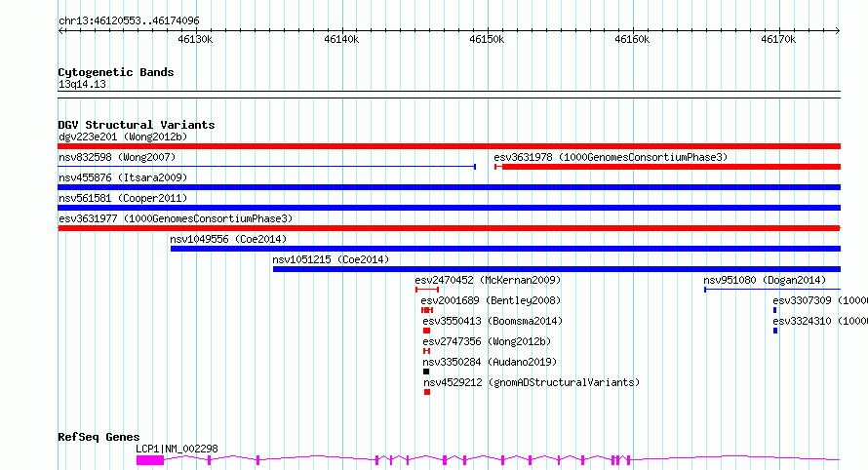Open the esv3307309 variant label
This screenshot has width=868, height=470.
tap(820, 300)
